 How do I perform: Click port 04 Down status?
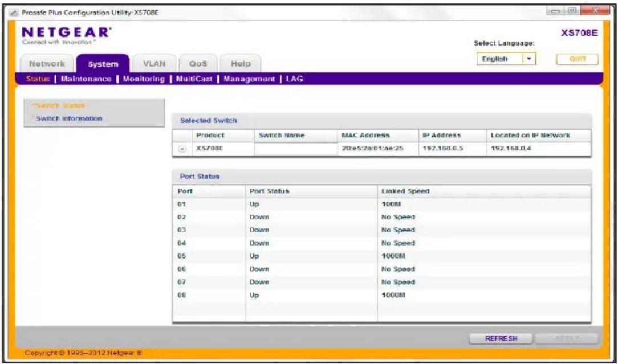[259, 243]
